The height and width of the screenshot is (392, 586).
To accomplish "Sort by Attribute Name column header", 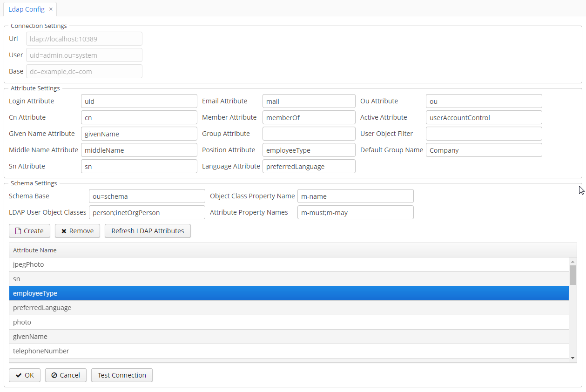I will click(x=289, y=250).
